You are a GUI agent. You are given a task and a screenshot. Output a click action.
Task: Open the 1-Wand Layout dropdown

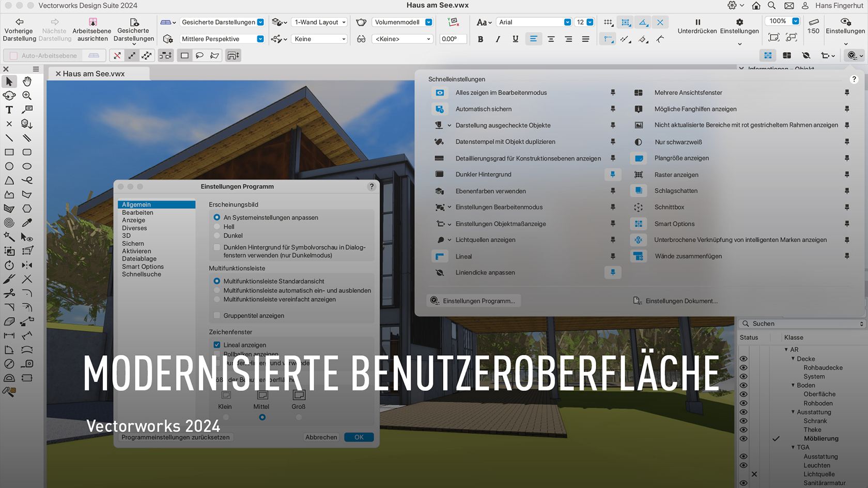pos(319,22)
